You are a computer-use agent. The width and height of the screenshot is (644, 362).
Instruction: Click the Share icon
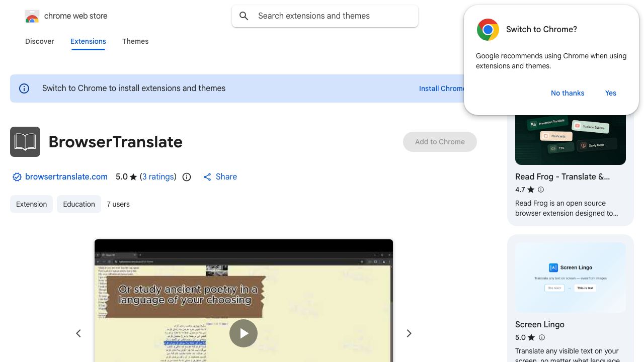207,177
